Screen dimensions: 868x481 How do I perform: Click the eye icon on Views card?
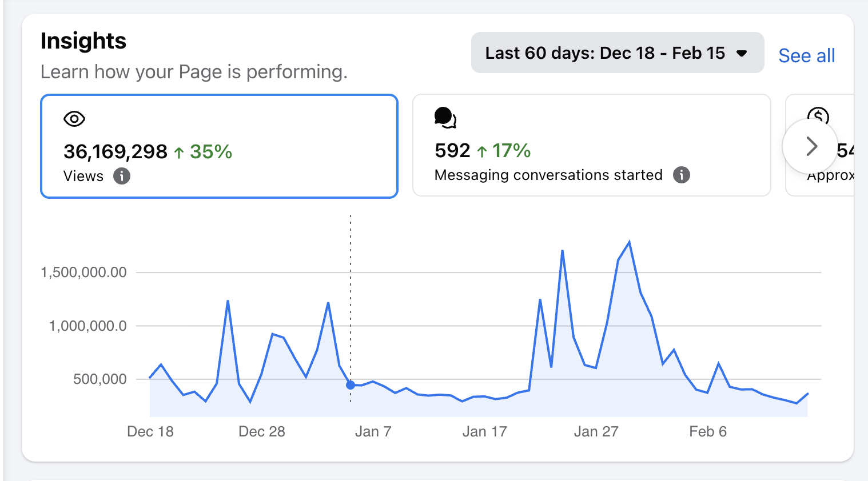[74, 119]
